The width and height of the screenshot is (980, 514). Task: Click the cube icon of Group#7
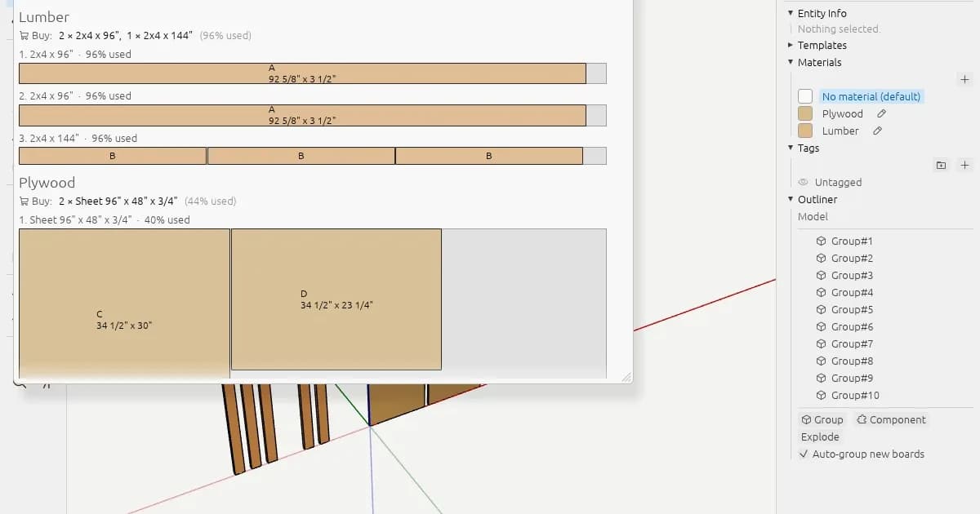tap(822, 343)
